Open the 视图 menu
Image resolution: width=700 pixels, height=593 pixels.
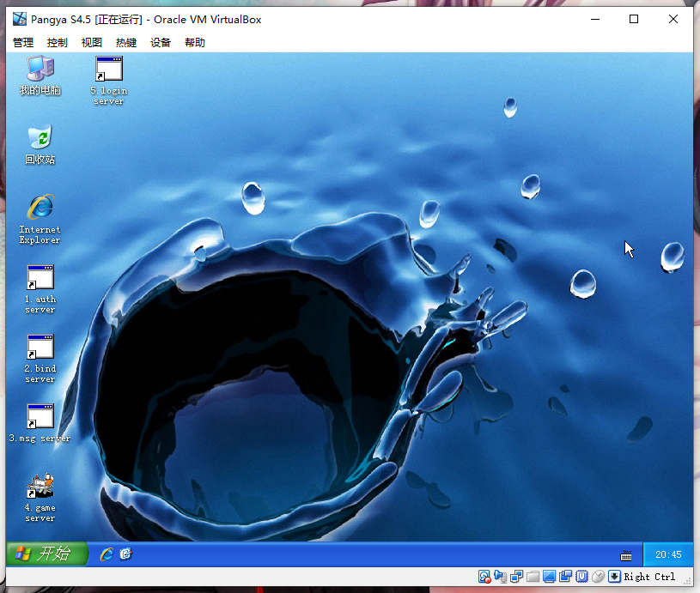click(92, 42)
